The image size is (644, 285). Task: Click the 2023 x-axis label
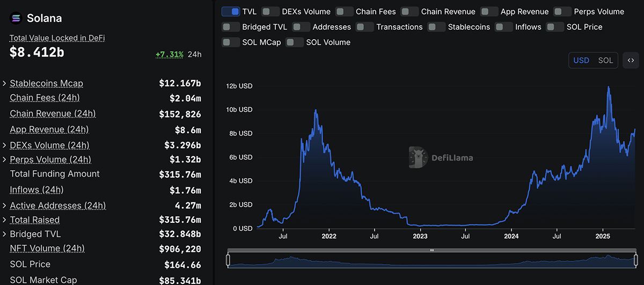(x=420, y=236)
